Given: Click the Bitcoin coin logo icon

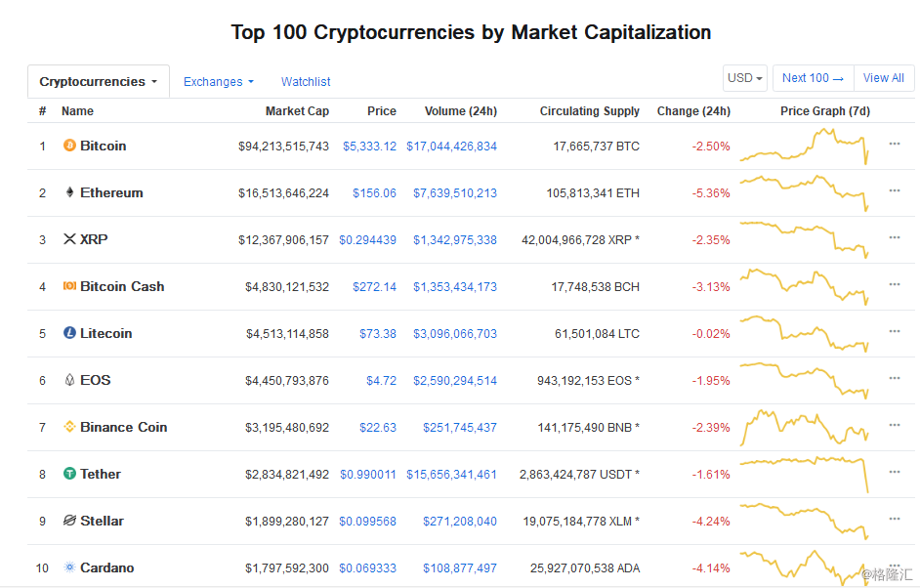Looking at the screenshot, I should point(69,145).
